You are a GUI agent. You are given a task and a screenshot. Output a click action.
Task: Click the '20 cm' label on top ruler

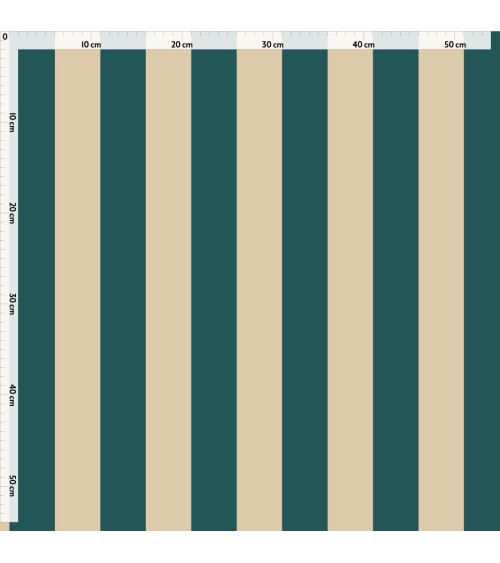[182, 45]
